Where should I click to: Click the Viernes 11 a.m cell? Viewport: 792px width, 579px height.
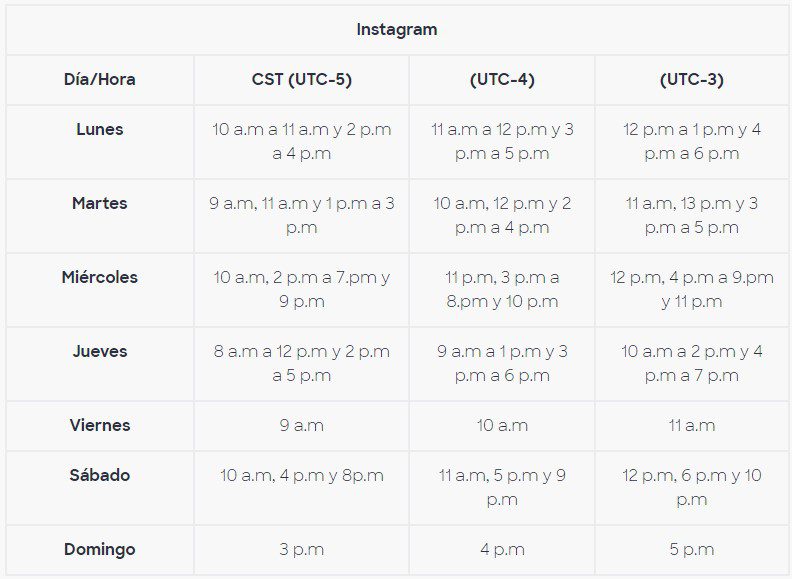click(692, 425)
